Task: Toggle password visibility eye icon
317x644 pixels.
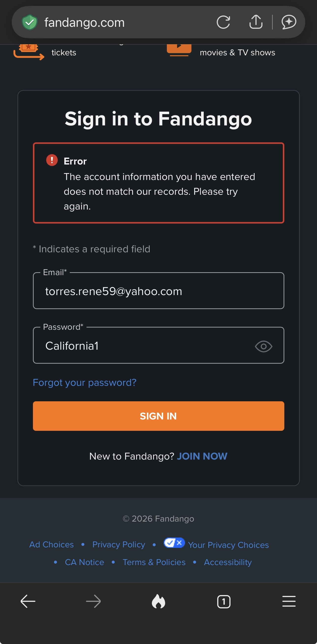Action: (263, 346)
